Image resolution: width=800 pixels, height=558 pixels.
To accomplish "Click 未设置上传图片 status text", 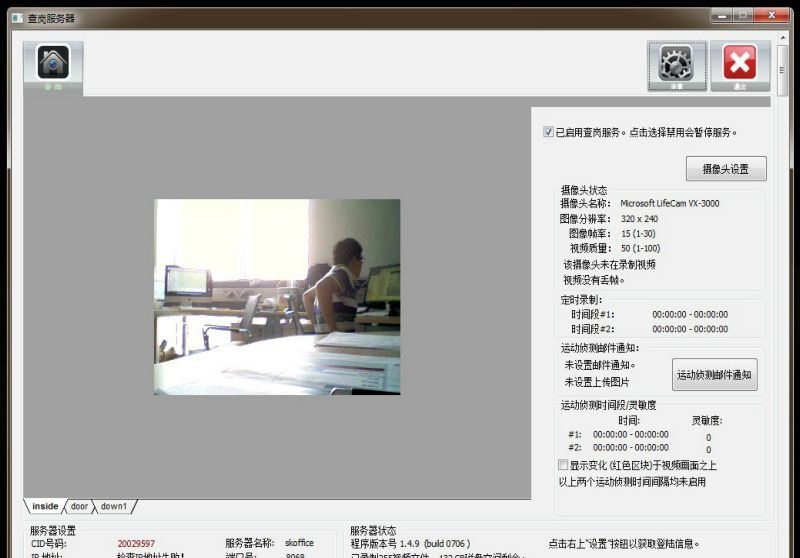I will (596, 382).
